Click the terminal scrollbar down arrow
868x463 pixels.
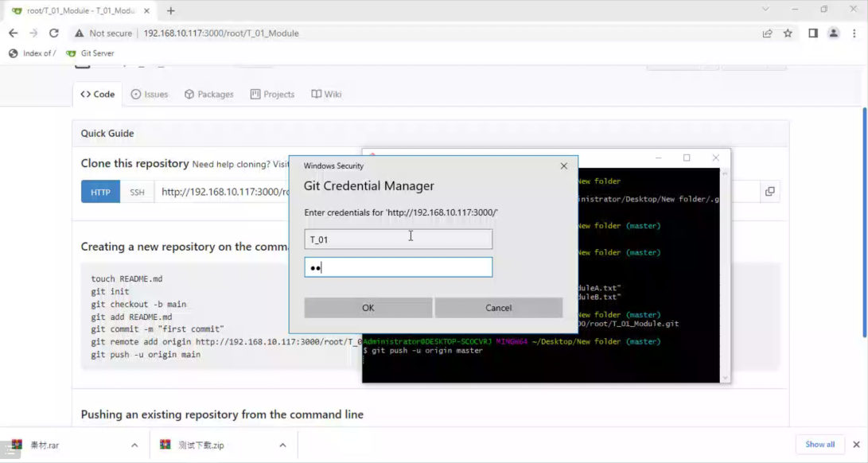(725, 378)
